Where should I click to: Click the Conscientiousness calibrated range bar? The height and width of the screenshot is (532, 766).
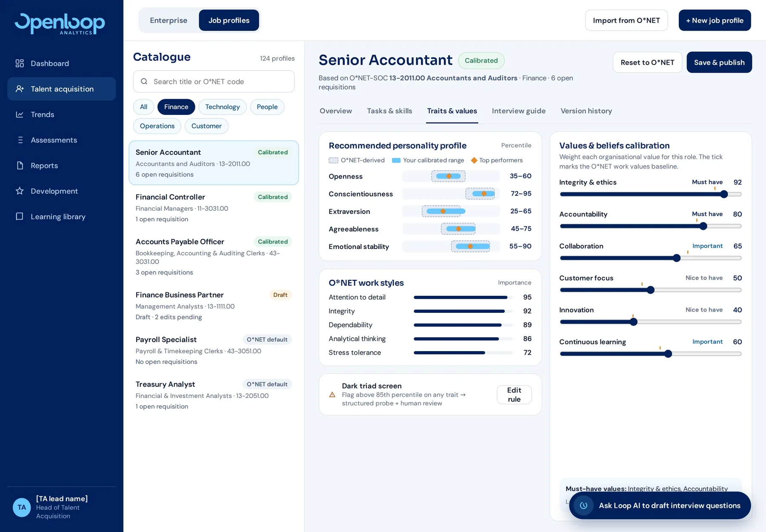point(483,194)
